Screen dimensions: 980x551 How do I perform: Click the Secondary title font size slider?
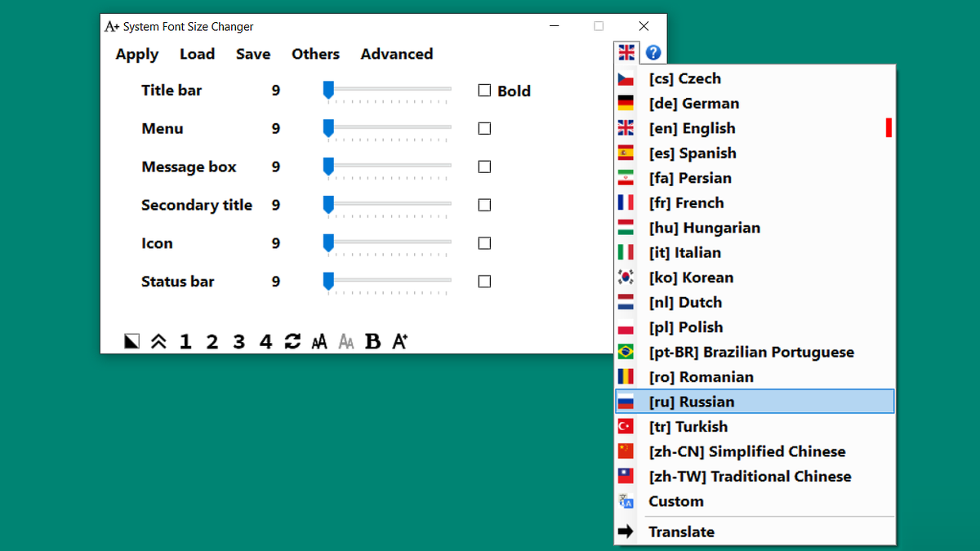(387, 205)
